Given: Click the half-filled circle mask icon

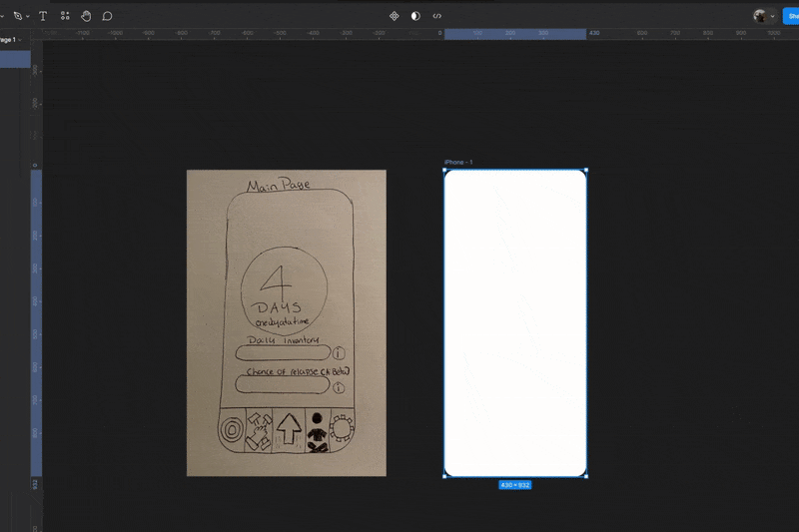Looking at the screenshot, I should point(415,16).
